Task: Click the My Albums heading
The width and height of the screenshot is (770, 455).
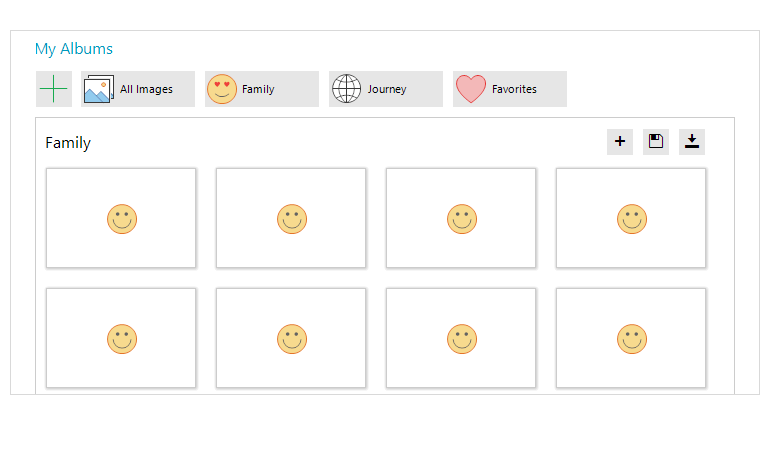Action: click(74, 49)
